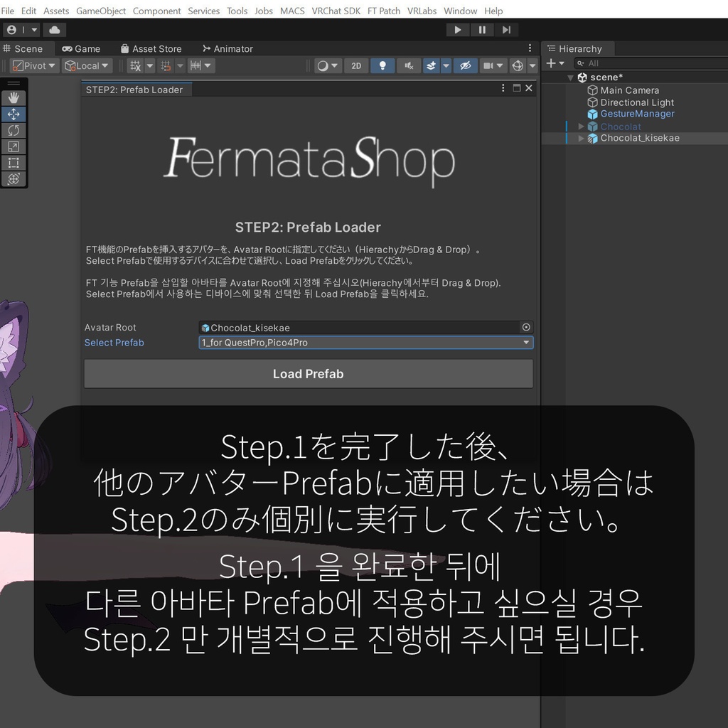The image size is (728, 728).
Task: Toggle scene lighting on or off
Action: point(382,65)
